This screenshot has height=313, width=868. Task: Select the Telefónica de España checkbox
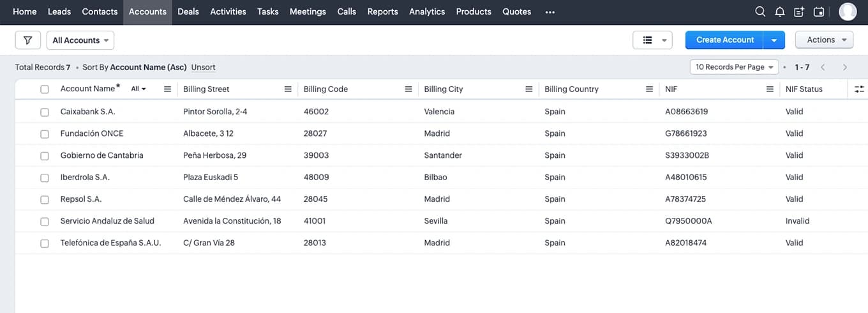pyautogui.click(x=45, y=243)
